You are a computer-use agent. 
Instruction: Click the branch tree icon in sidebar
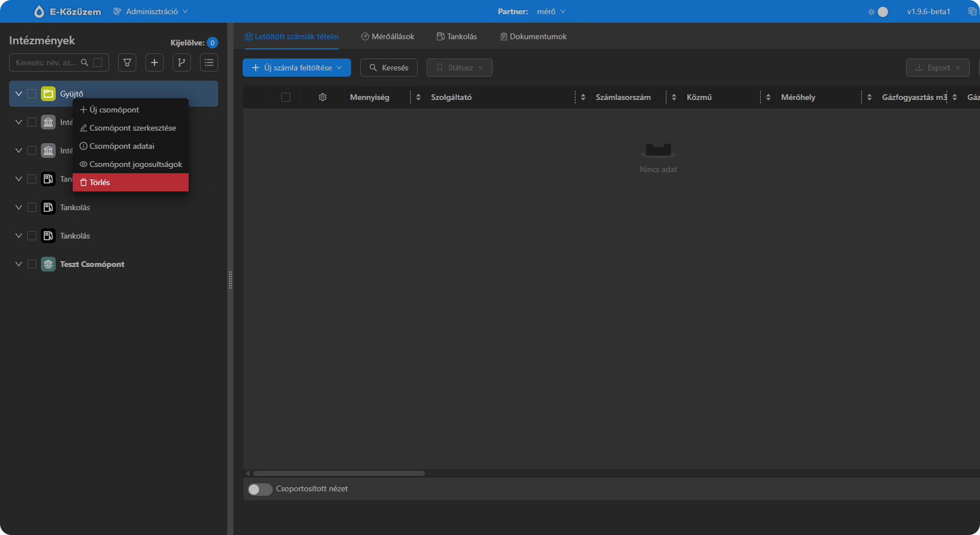pyautogui.click(x=182, y=62)
